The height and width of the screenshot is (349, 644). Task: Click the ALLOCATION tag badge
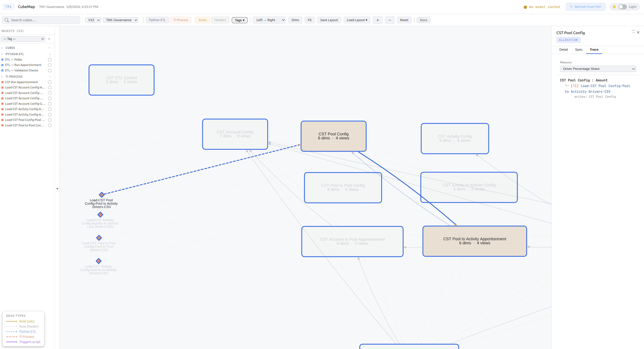tap(568, 40)
